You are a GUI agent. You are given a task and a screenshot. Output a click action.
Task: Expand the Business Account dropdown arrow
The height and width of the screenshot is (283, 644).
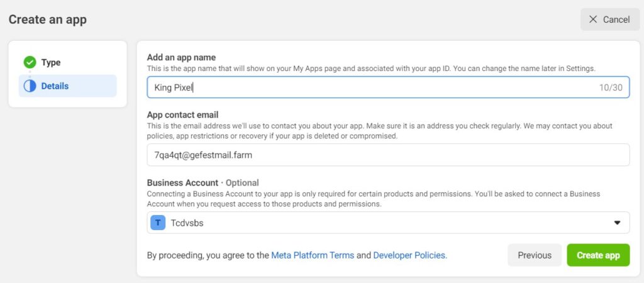pyautogui.click(x=617, y=223)
